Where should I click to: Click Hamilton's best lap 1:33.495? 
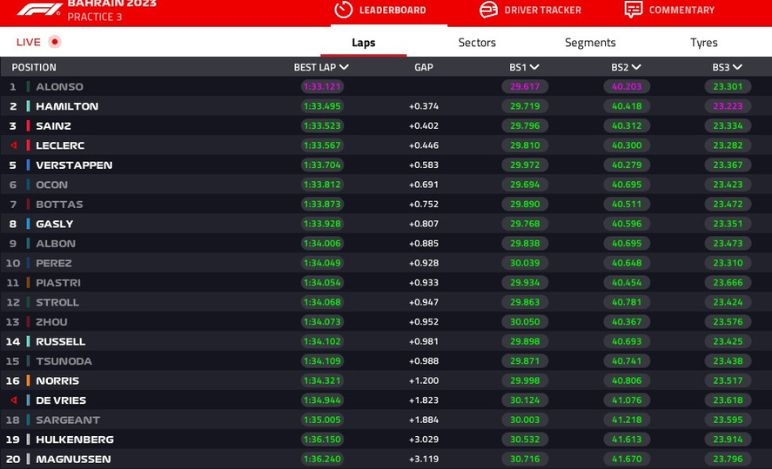[x=322, y=106]
